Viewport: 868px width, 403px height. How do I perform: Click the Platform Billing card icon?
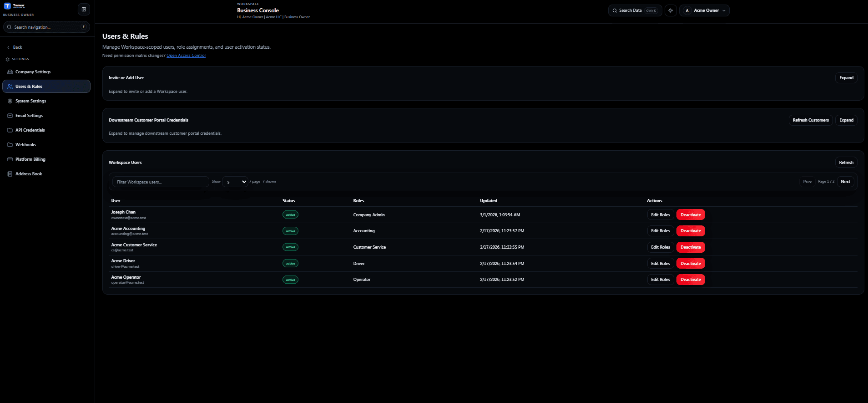point(10,159)
